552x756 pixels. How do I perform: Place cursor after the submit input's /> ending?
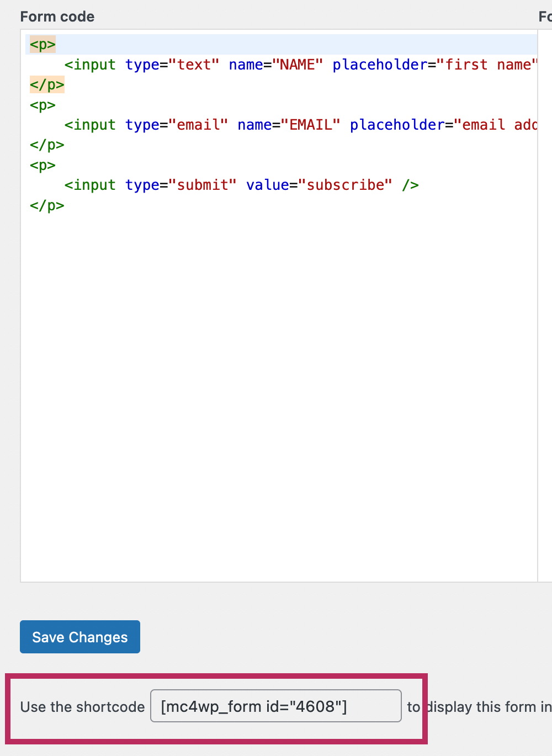click(x=420, y=185)
